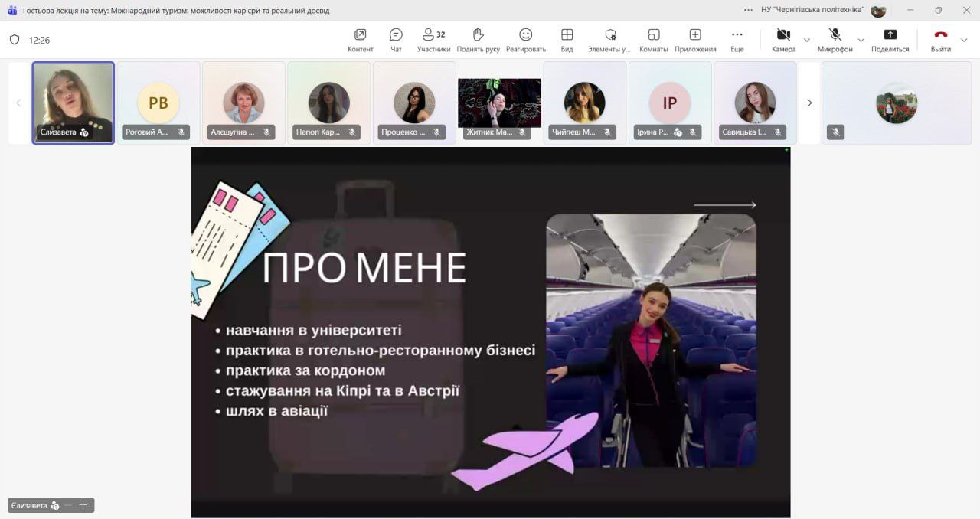The image size is (980, 519).
Task: Toggle the Камера on or off
Action: (x=783, y=39)
